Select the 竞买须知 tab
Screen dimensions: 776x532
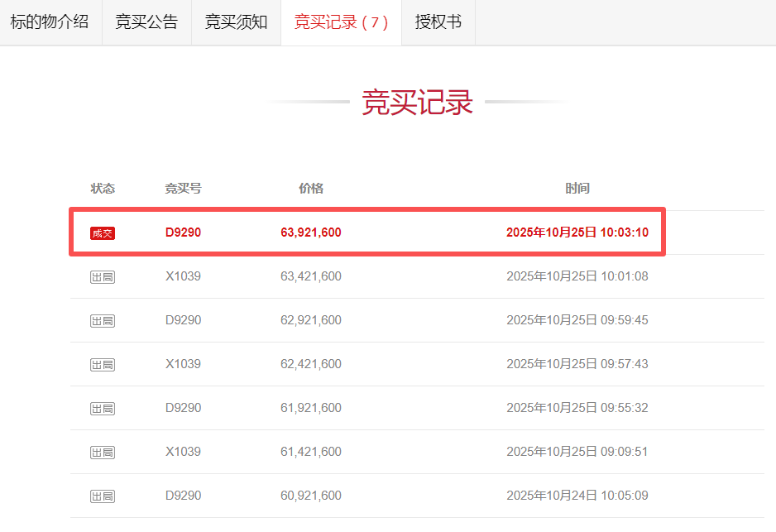click(236, 22)
